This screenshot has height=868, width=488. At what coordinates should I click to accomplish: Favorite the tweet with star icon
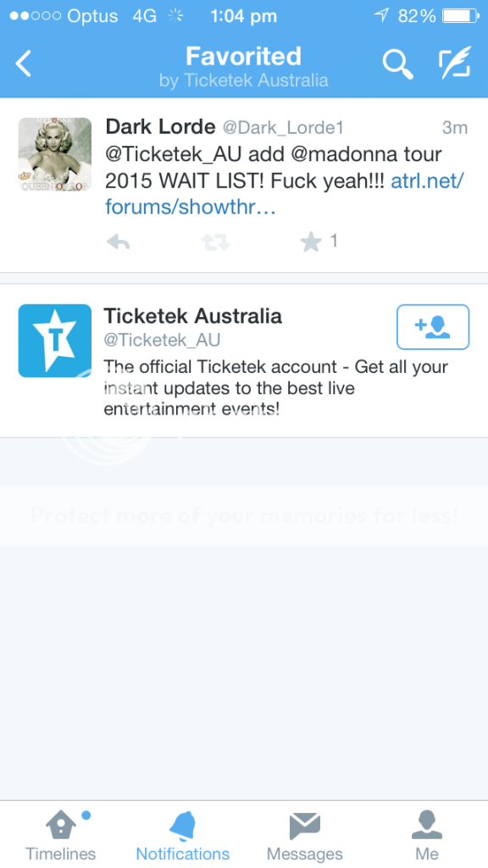311,242
